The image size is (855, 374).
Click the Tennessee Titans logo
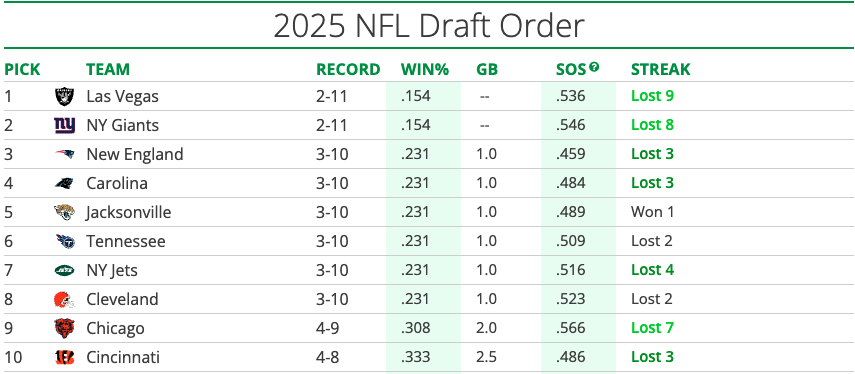64,241
